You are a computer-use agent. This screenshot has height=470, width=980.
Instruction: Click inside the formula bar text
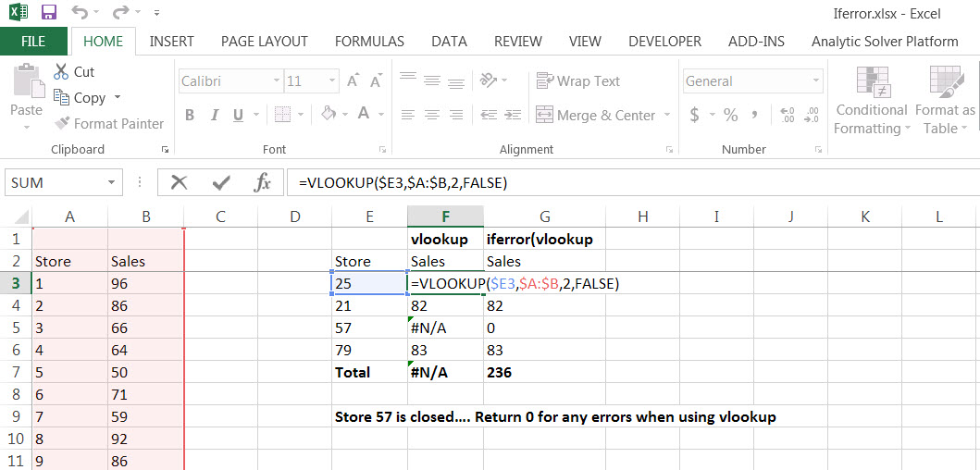(x=403, y=182)
